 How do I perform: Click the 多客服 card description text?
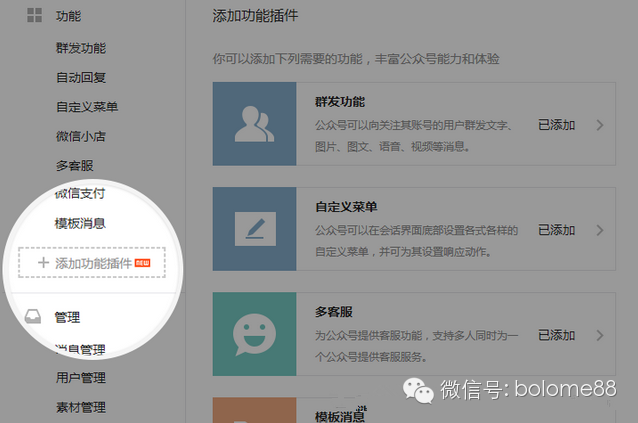click(416, 346)
